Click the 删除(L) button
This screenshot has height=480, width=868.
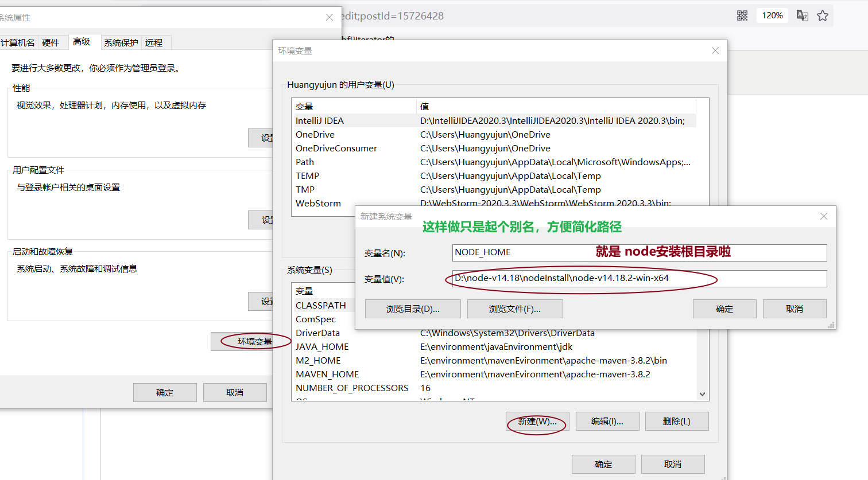677,421
